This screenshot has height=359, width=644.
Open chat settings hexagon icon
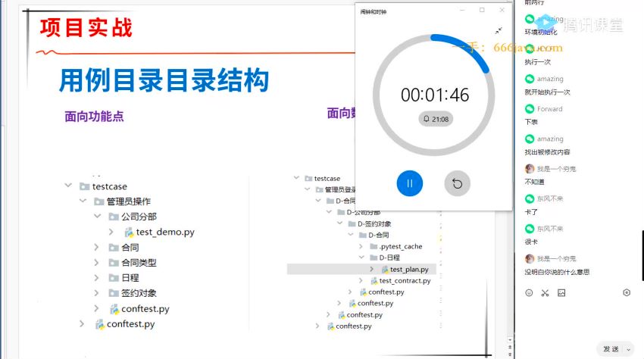627,292
